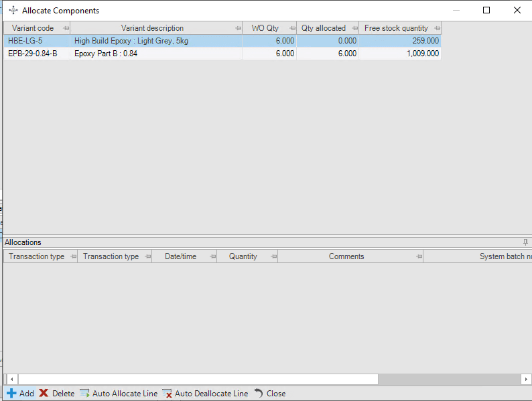Pin the Qty allocated column
The height and width of the screenshot is (401, 532).
point(355,28)
